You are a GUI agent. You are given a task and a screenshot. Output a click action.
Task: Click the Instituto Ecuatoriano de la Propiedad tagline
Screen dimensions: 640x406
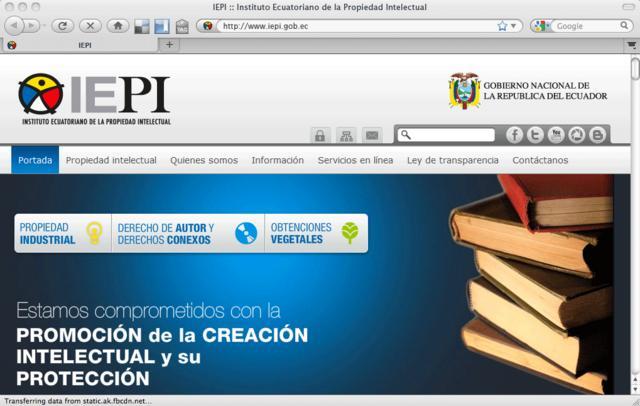(96, 122)
